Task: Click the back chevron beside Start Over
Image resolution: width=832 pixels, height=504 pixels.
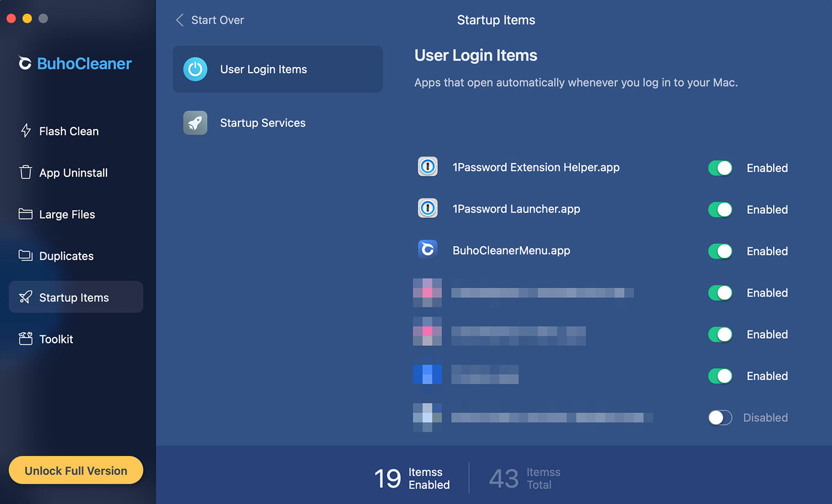Action: click(x=180, y=20)
